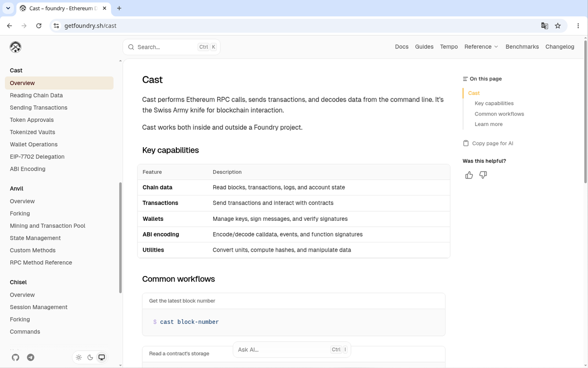The width and height of the screenshot is (588, 368).
Task: Select system theme monitor icon
Action: pyautogui.click(x=102, y=357)
